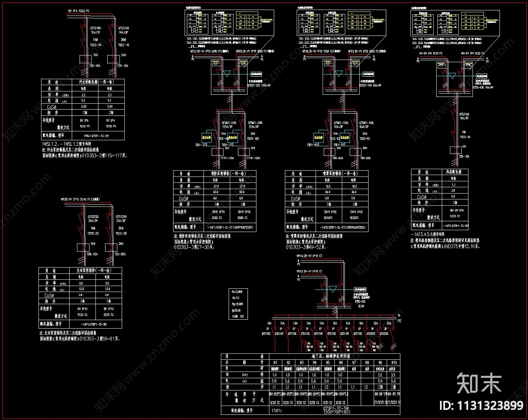Click the 知末 logo watermark

coord(479,383)
